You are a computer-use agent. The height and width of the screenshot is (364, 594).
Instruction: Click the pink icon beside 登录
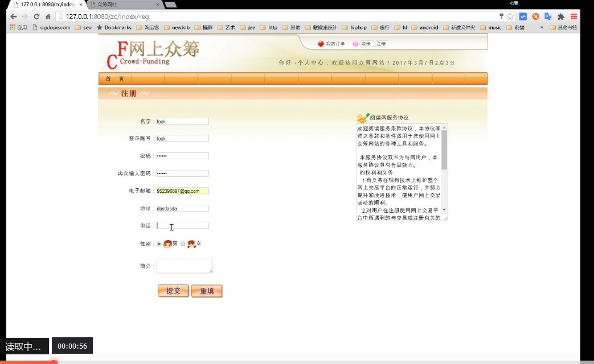click(355, 44)
